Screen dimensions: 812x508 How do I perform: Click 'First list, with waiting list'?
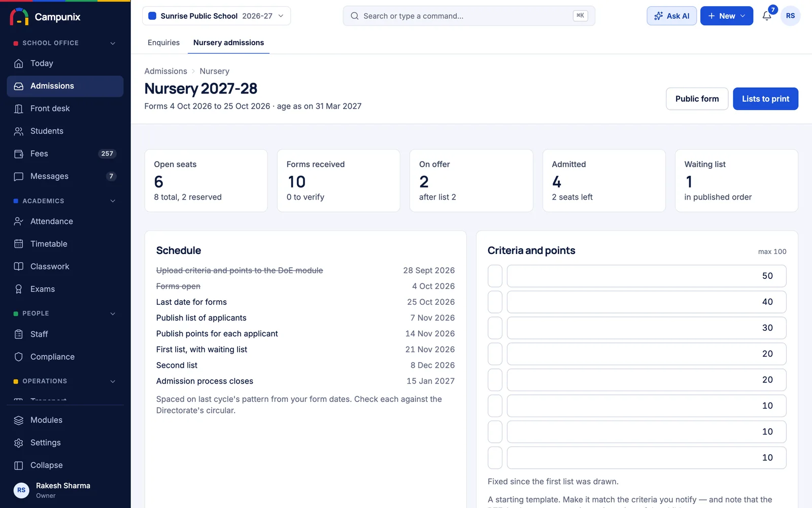coord(201,349)
